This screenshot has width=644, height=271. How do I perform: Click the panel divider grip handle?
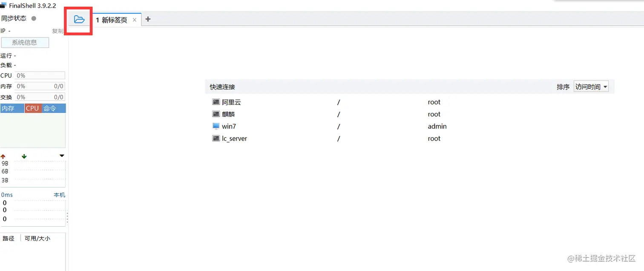coord(67,218)
